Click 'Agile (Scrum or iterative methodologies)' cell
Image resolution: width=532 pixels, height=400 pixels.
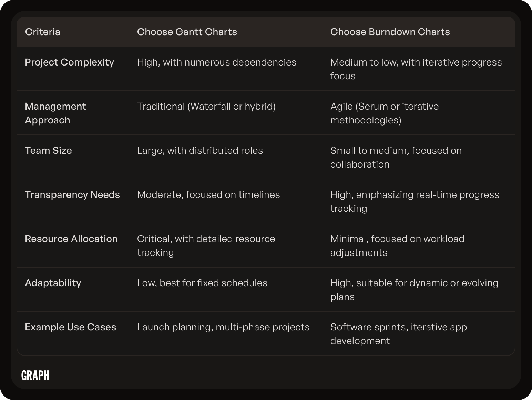[x=385, y=113]
